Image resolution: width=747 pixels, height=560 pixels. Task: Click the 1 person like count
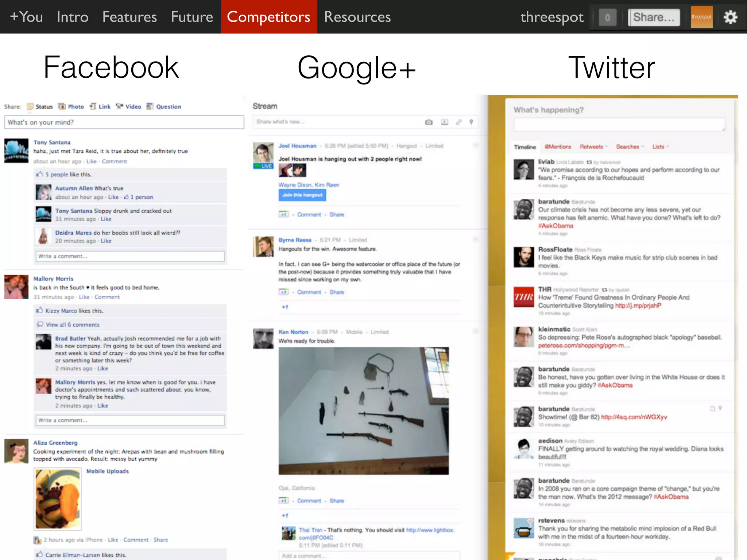[x=142, y=197]
